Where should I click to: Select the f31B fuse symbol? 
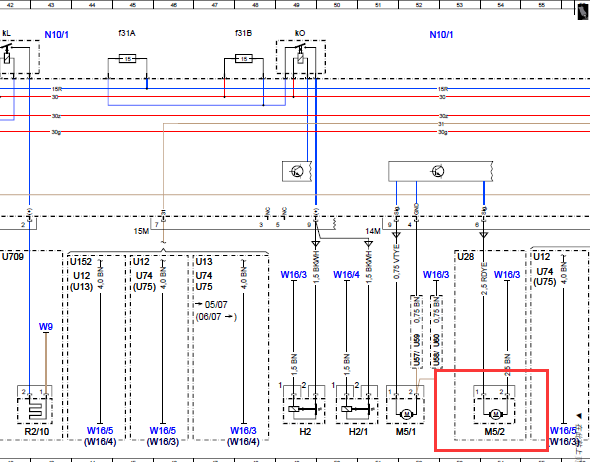(x=243, y=59)
